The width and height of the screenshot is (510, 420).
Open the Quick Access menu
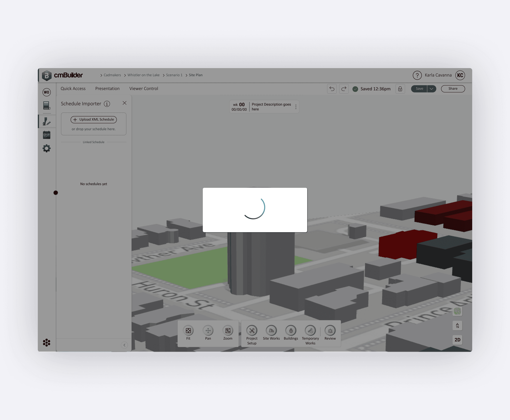click(x=73, y=88)
